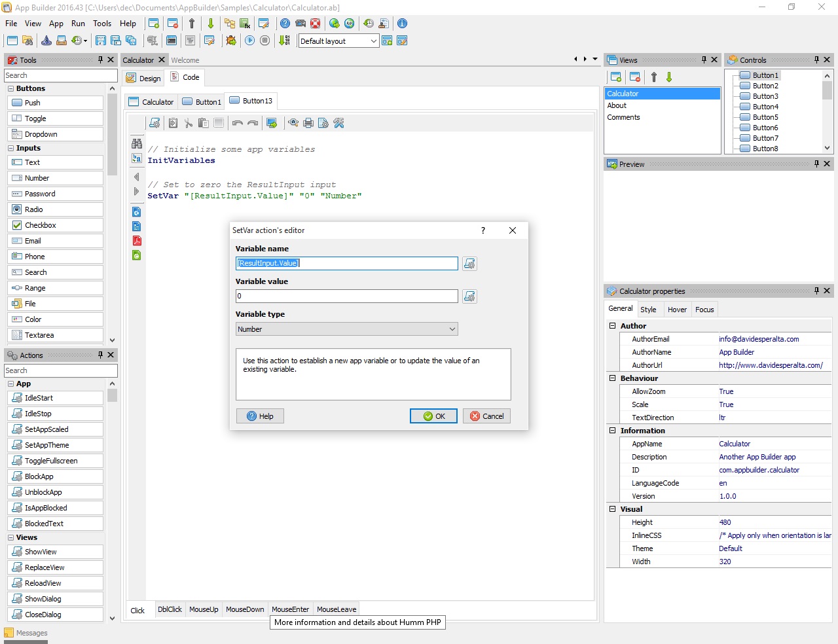838x644 pixels.
Task: Click the ShowDialog action
Action: pos(56,599)
